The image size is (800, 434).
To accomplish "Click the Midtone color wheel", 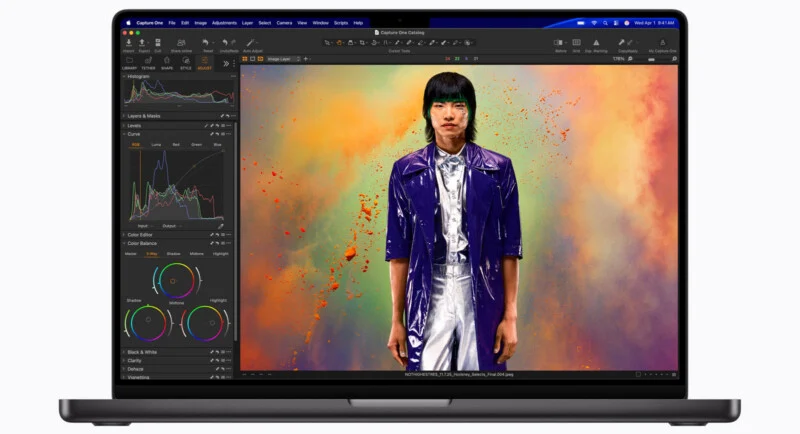I will point(176,281).
